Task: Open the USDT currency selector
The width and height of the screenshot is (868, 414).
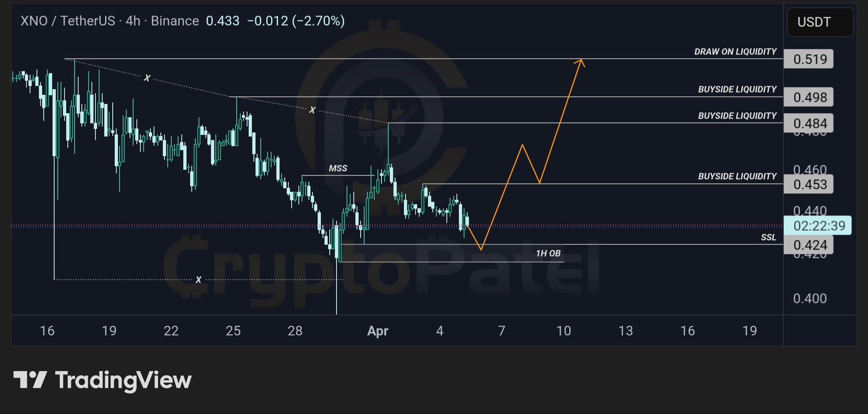Action: pyautogui.click(x=819, y=22)
